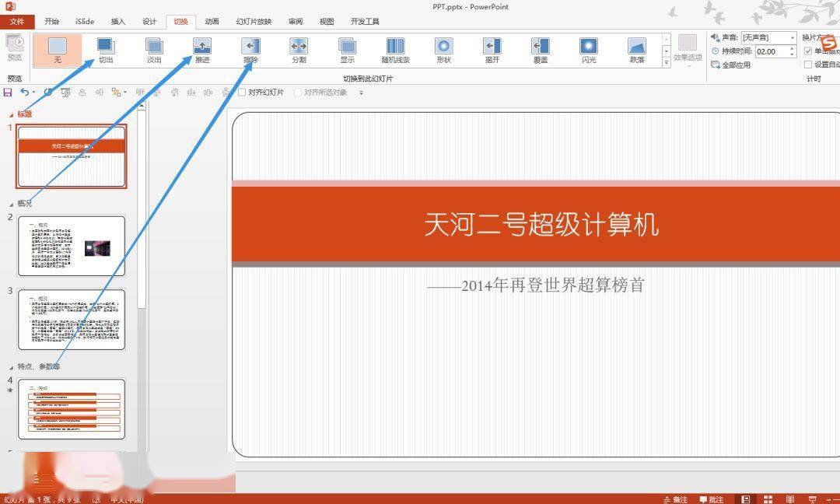The width and height of the screenshot is (840, 504).
Task: Increase 持续时间 duration with up arrow
Action: (x=792, y=49)
